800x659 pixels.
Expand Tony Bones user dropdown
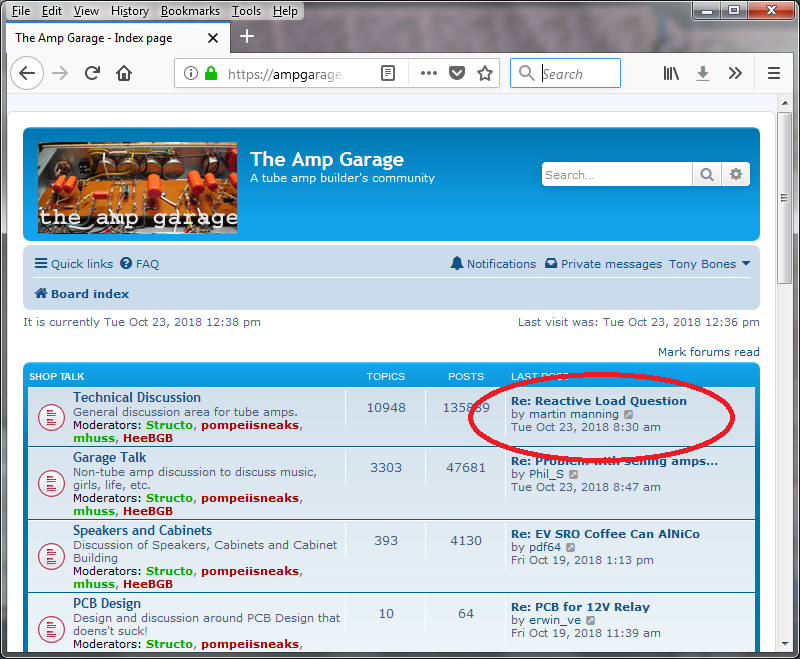click(x=709, y=264)
